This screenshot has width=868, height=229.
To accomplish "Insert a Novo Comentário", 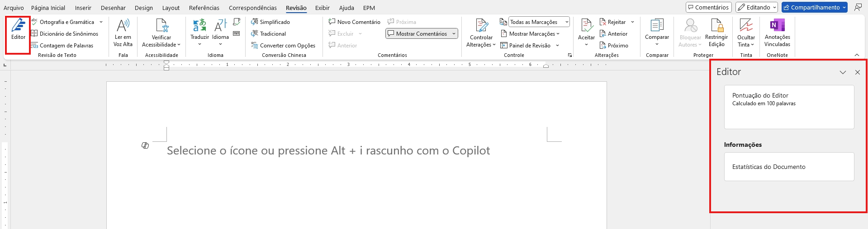I will pyautogui.click(x=355, y=22).
